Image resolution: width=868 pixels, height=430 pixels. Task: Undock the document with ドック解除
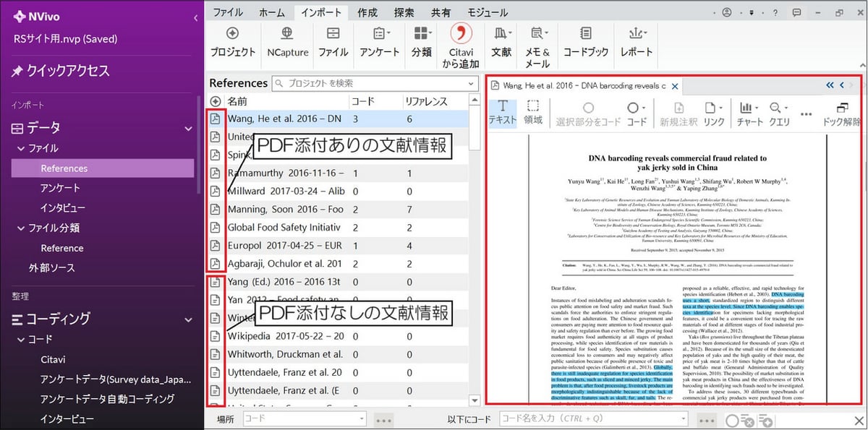pyautogui.click(x=841, y=113)
